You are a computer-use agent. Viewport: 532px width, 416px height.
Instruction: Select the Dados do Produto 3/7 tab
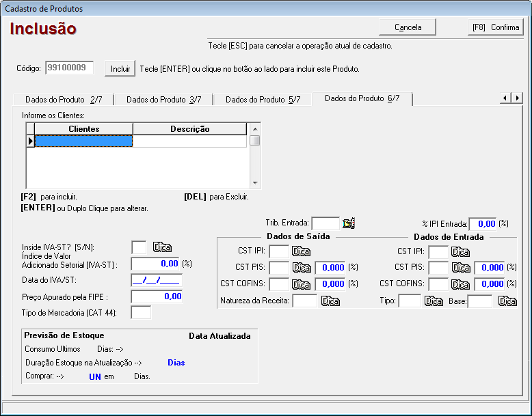[163, 100]
